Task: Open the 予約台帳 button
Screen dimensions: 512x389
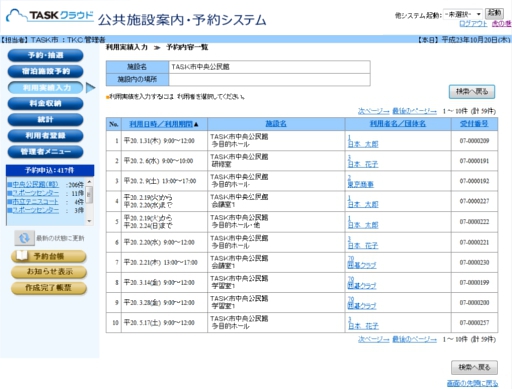Action: [x=49, y=256]
